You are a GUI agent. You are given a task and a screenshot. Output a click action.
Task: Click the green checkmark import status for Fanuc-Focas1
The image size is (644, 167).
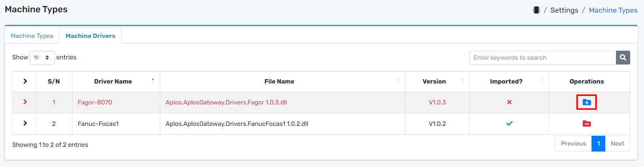click(x=509, y=124)
